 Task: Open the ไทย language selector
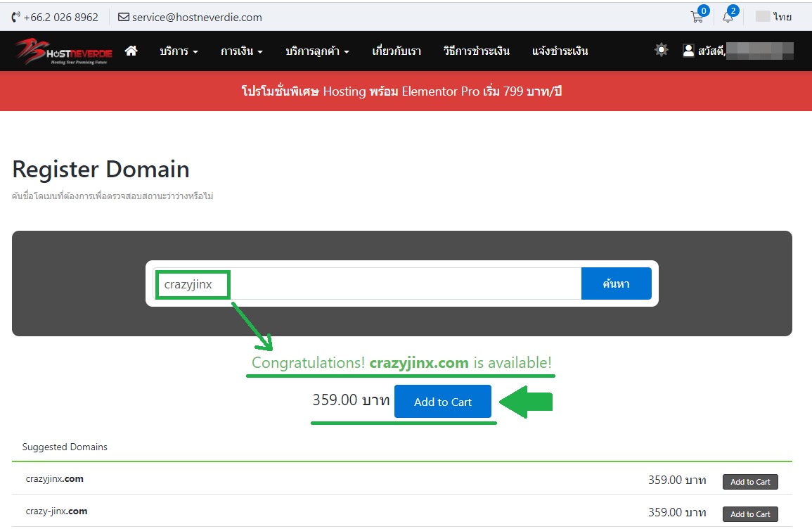(774, 17)
